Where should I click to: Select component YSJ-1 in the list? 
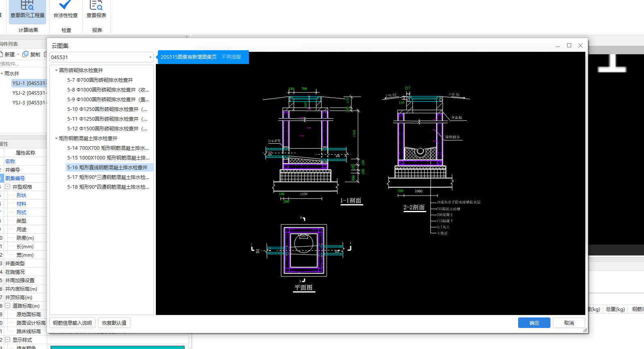coord(29,83)
